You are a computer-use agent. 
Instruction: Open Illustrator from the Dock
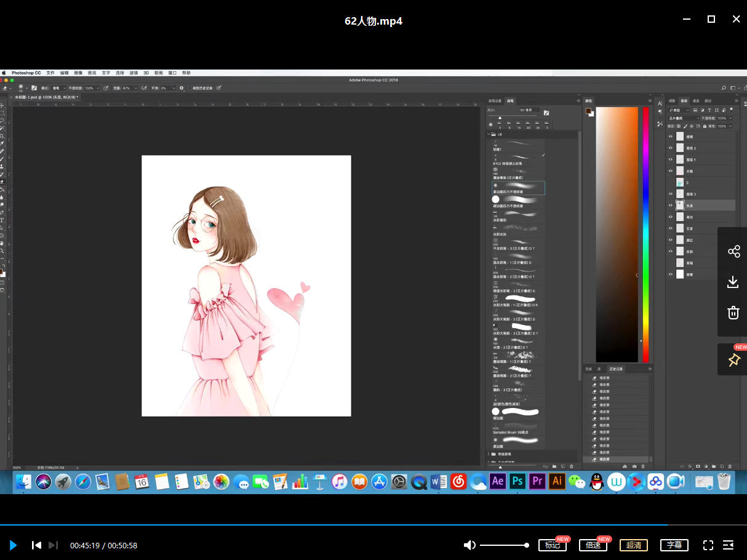click(x=557, y=481)
